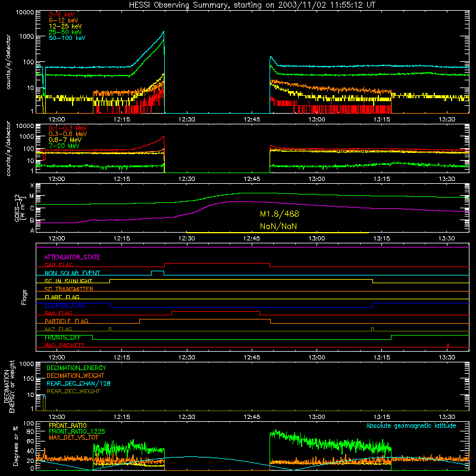Select the 12-25 keV legend label
Screen dimensions: 476x476
pos(65,26)
